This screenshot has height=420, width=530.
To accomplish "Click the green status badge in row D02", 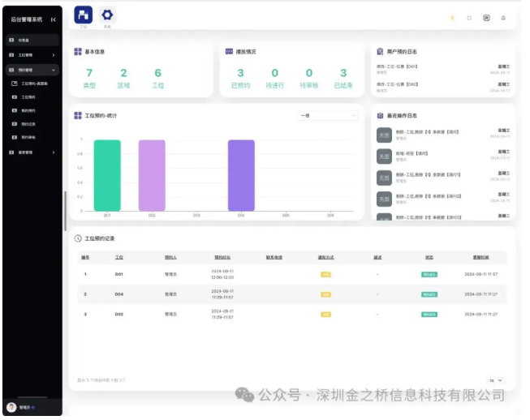I will pyautogui.click(x=429, y=315).
